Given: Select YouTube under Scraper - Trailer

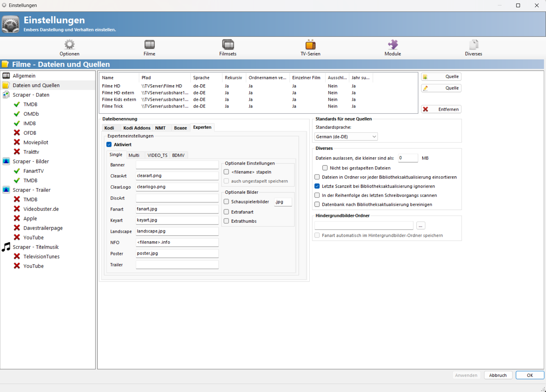Looking at the screenshot, I should pyautogui.click(x=34, y=238).
